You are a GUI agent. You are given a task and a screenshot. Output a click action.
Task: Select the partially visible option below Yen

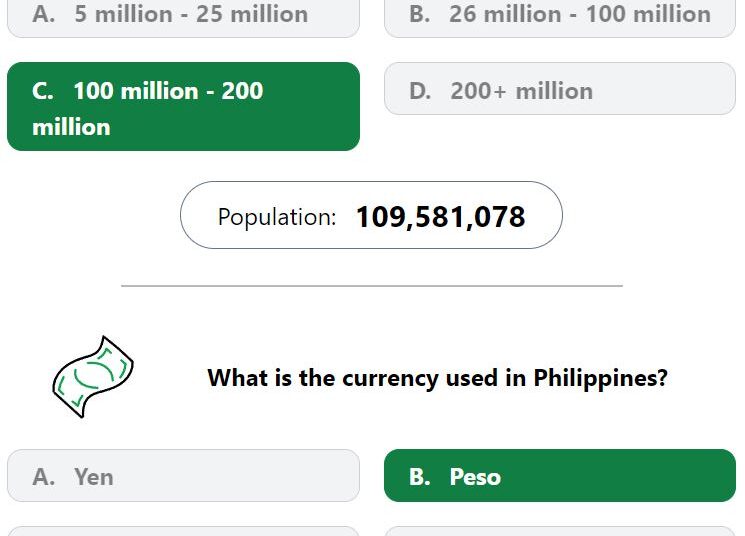click(x=183, y=531)
